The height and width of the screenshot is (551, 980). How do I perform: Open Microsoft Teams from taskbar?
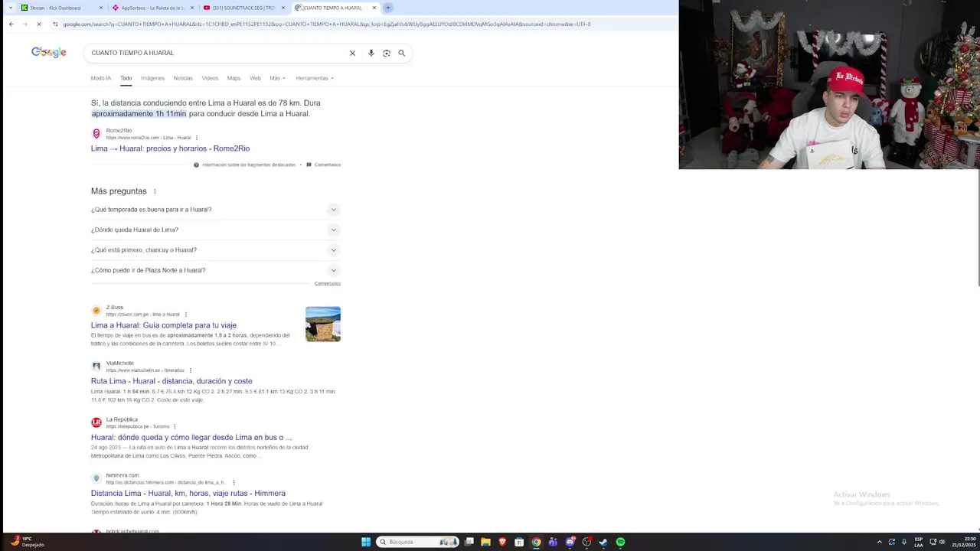(x=553, y=542)
